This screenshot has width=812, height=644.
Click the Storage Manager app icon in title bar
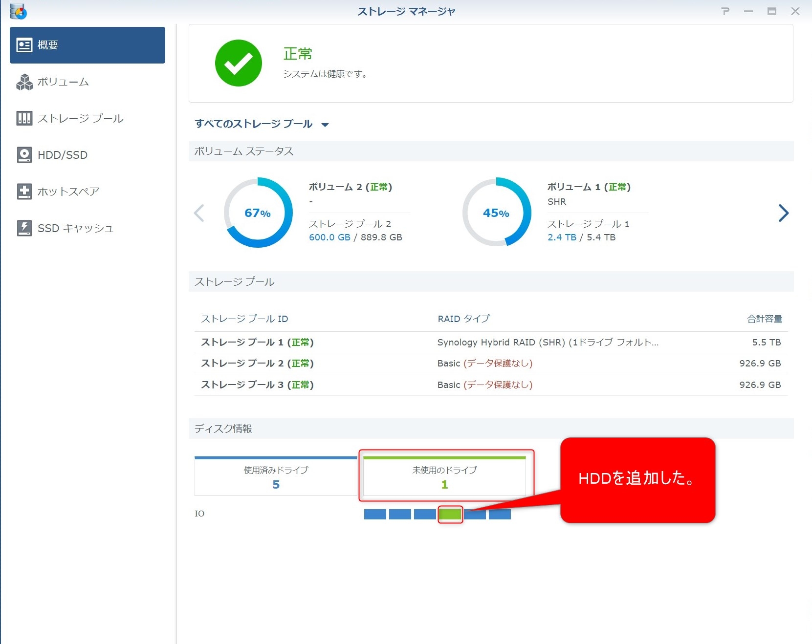click(x=18, y=11)
